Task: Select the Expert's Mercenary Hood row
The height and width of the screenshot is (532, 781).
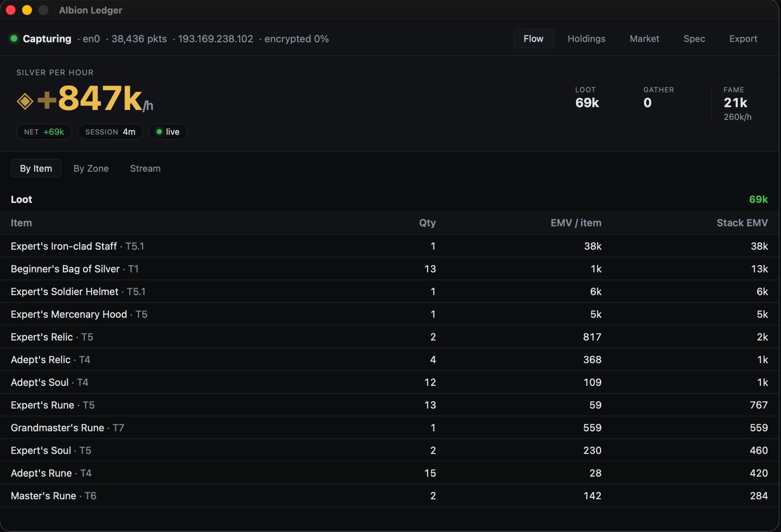Action: click(x=390, y=314)
